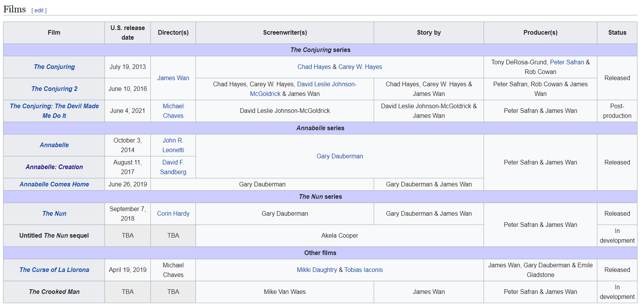Open Annabelle Comes Home film link
644x307 pixels.
click(54, 185)
